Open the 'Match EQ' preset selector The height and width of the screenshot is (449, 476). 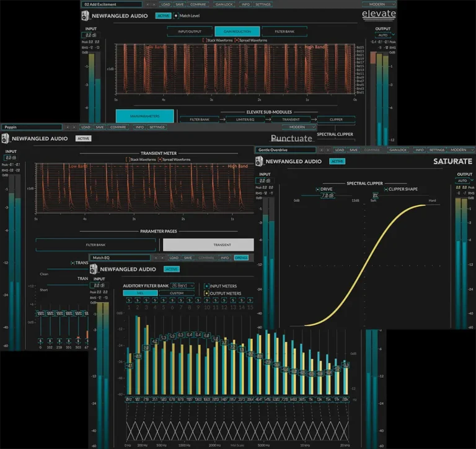(120, 258)
